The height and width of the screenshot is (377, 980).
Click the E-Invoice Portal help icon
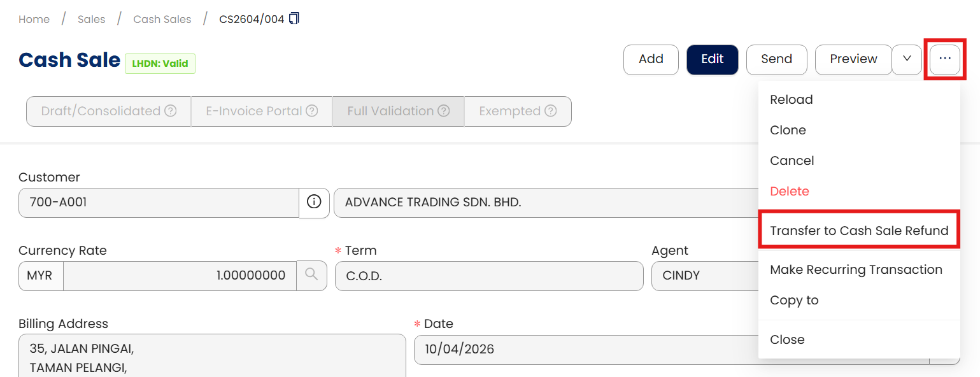pyautogui.click(x=311, y=111)
